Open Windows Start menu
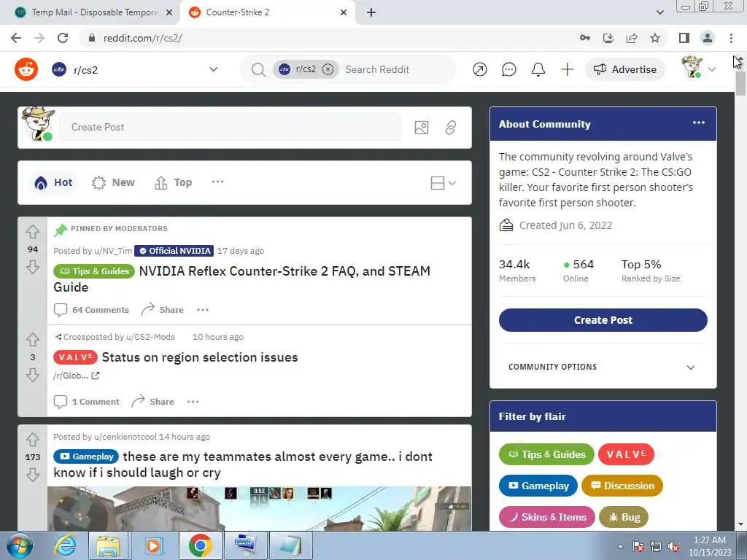 pos(20,545)
